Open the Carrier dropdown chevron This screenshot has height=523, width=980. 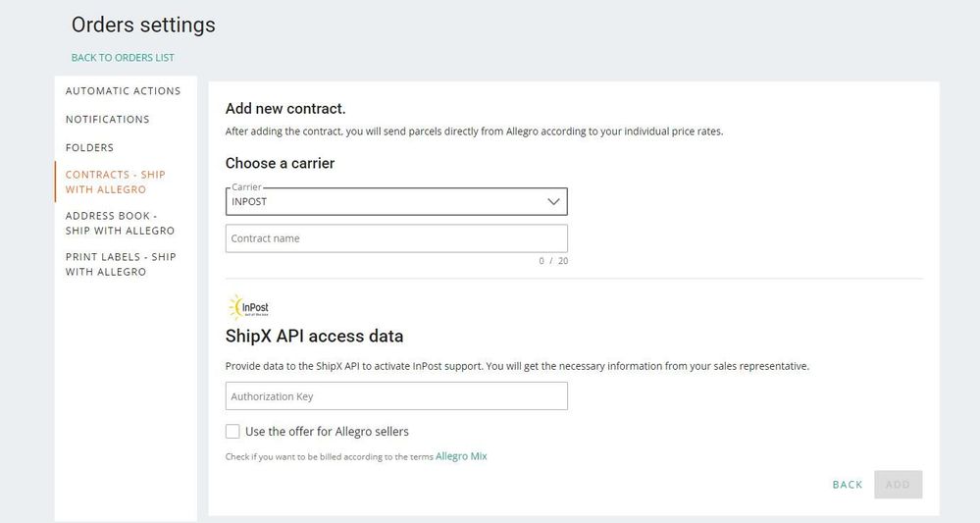[x=553, y=202]
